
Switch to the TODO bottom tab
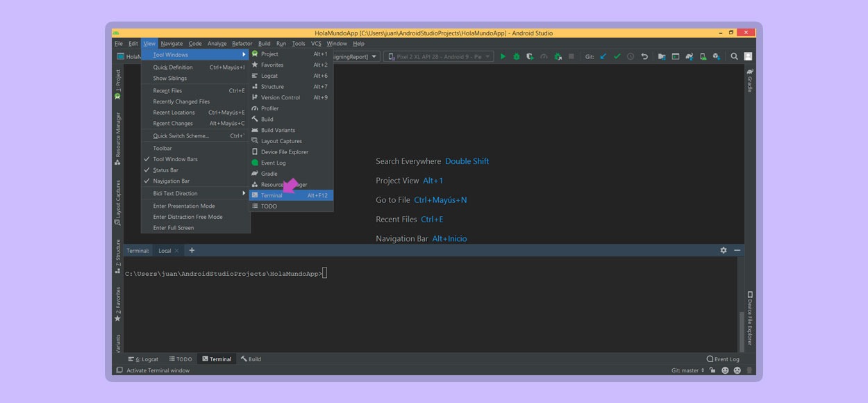click(181, 359)
